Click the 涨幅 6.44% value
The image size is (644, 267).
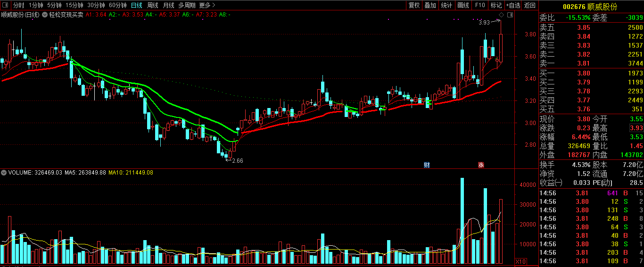pos(580,137)
